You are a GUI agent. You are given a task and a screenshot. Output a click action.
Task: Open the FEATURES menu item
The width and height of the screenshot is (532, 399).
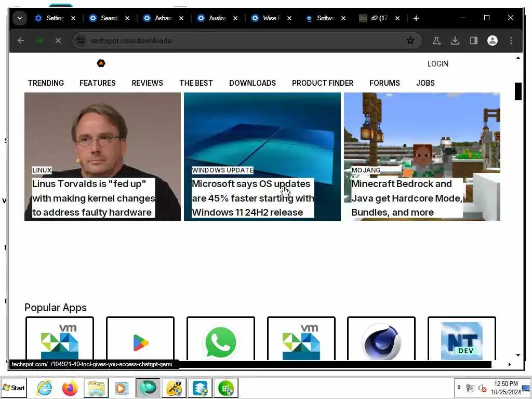point(97,83)
